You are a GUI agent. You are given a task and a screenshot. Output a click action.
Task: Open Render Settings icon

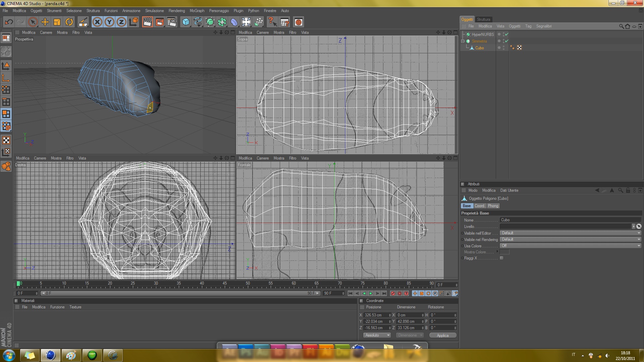172,22
